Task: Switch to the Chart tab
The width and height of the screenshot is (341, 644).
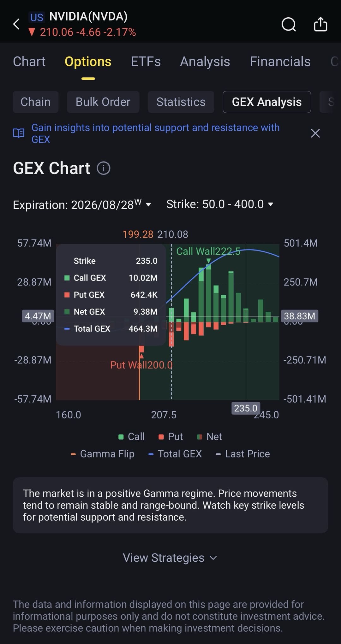Action: 29,62
